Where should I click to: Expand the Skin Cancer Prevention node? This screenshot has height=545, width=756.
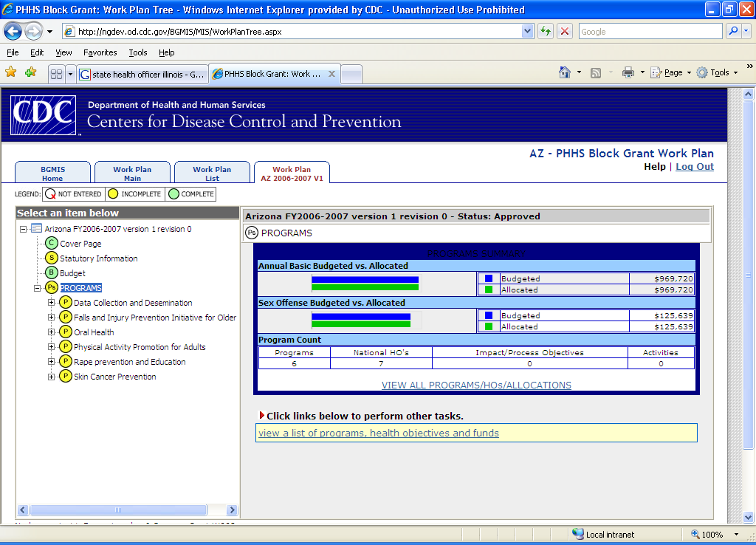[x=52, y=377]
